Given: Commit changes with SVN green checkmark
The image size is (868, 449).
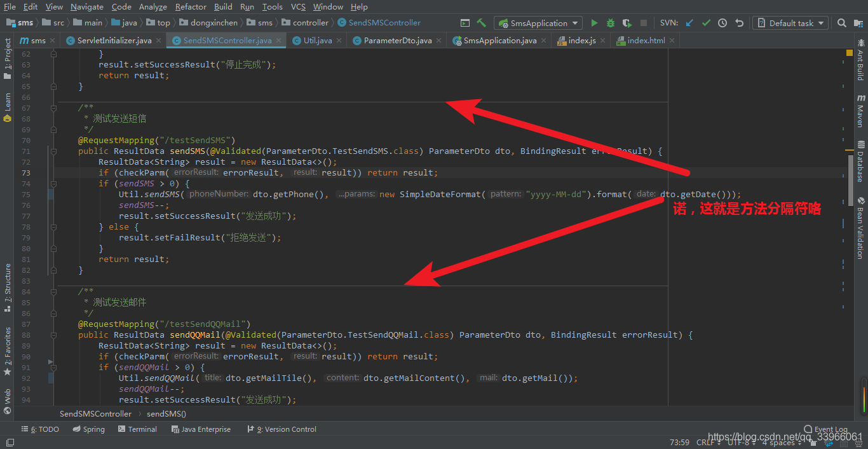Looking at the screenshot, I should [x=706, y=23].
